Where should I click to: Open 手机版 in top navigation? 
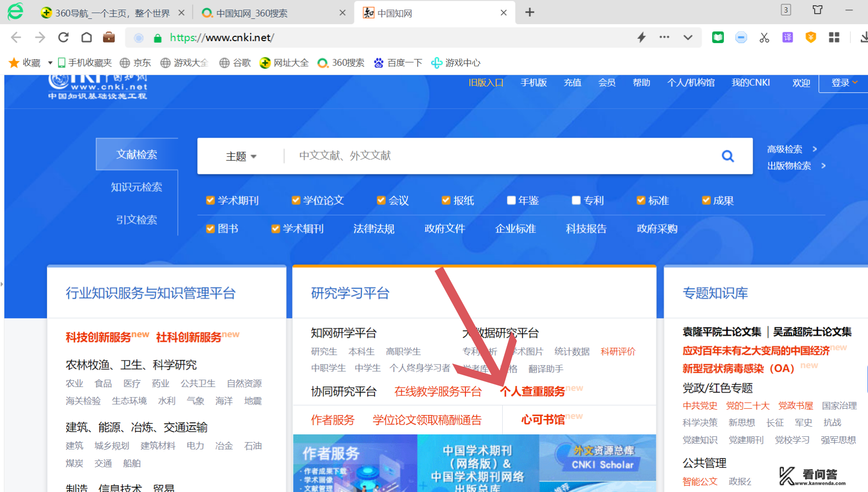pos(534,83)
